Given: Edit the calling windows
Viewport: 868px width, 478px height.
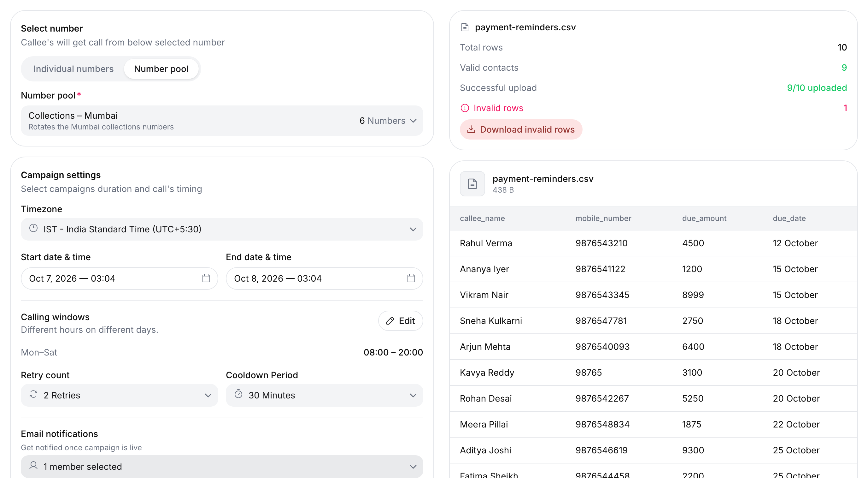Looking at the screenshot, I should tap(400, 321).
